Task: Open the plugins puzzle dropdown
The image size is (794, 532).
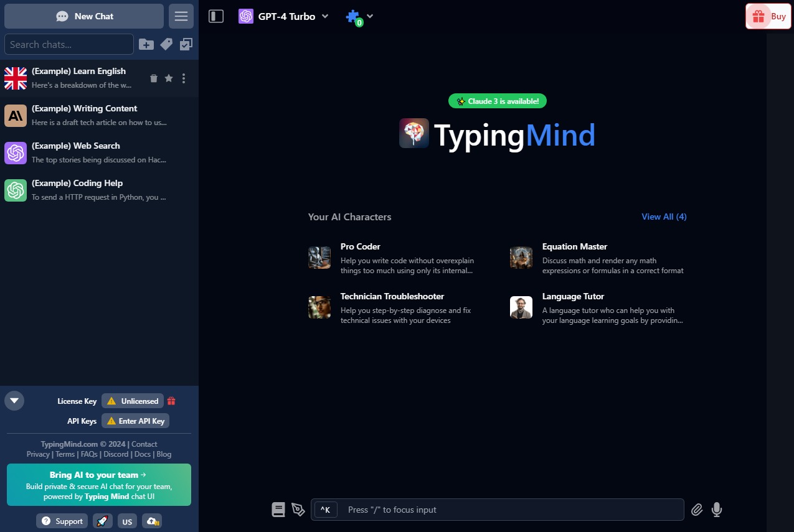Action: pyautogui.click(x=359, y=17)
